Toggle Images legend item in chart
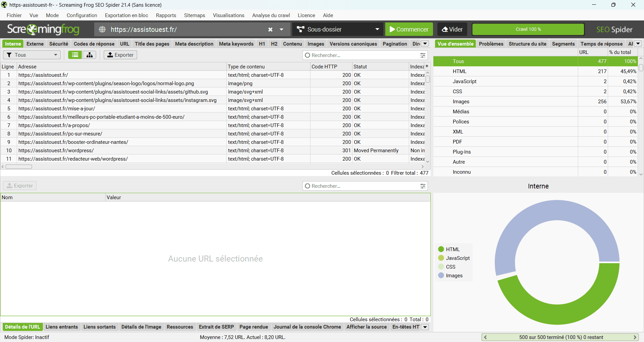The width and height of the screenshot is (644, 342). [x=450, y=276]
